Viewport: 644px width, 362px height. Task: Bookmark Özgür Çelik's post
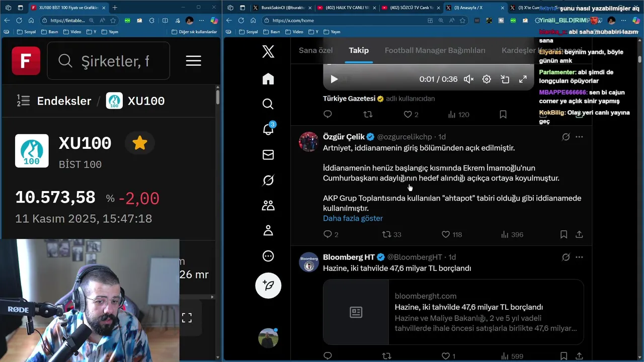pos(564,234)
